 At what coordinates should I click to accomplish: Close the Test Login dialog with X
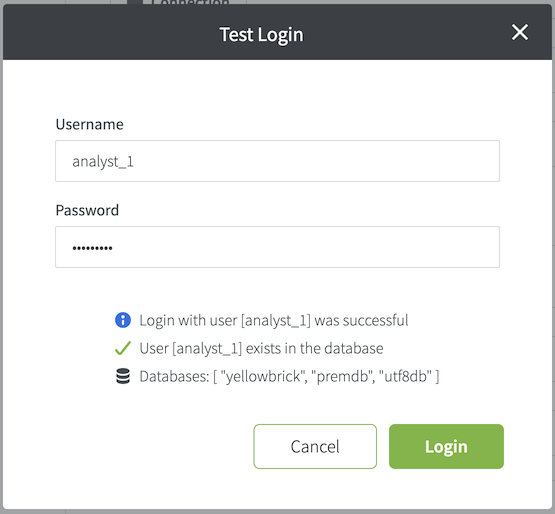pos(520,32)
